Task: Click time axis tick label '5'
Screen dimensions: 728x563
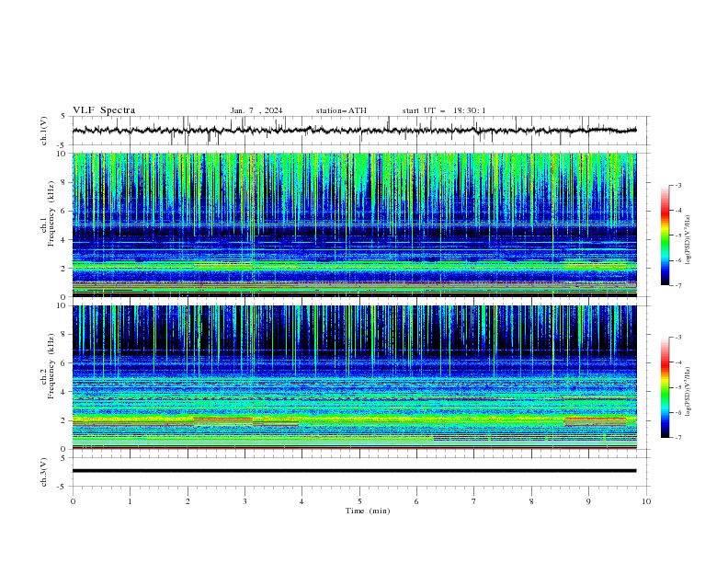Action: pyautogui.click(x=359, y=501)
